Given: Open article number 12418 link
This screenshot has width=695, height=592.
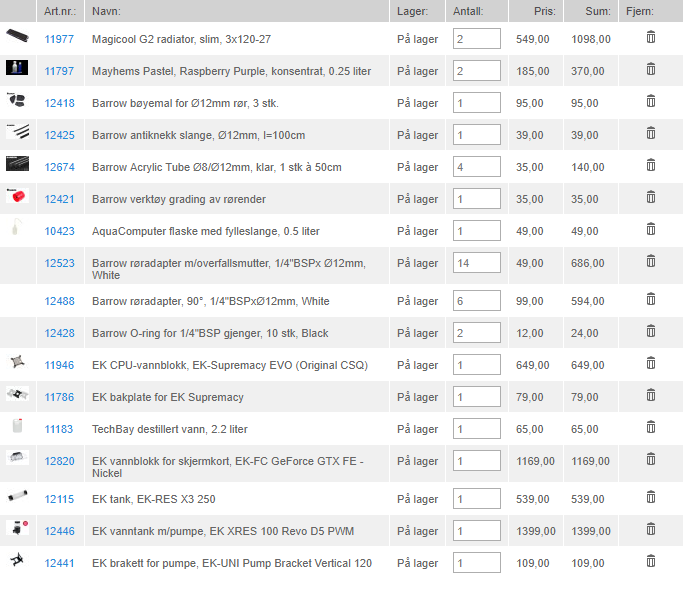Looking at the screenshot, I should 59,103.
